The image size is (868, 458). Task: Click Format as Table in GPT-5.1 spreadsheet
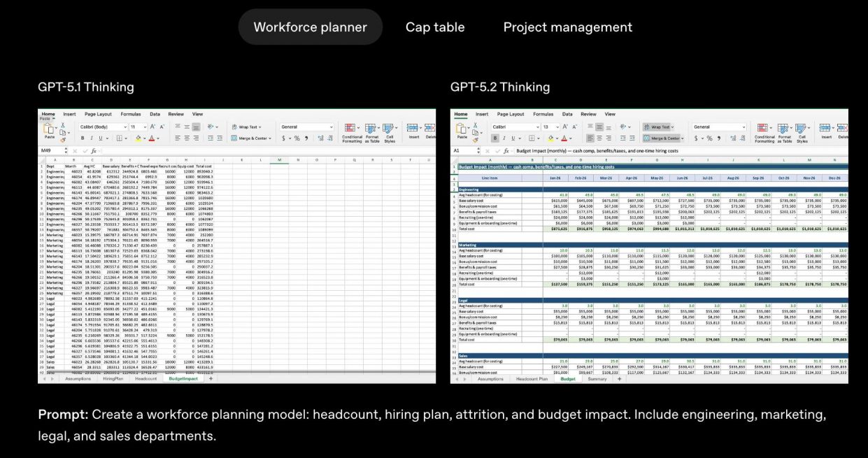370,127
